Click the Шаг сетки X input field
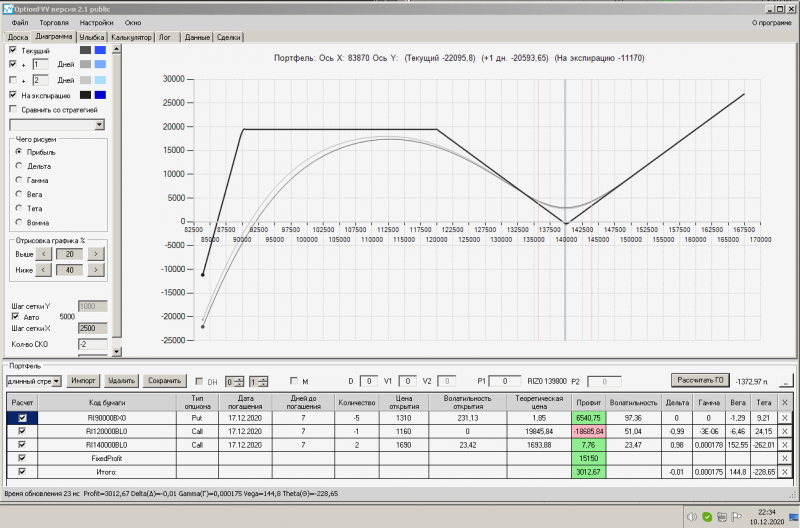800x528 pixels. pyautogui.click(x=92, y=328)
